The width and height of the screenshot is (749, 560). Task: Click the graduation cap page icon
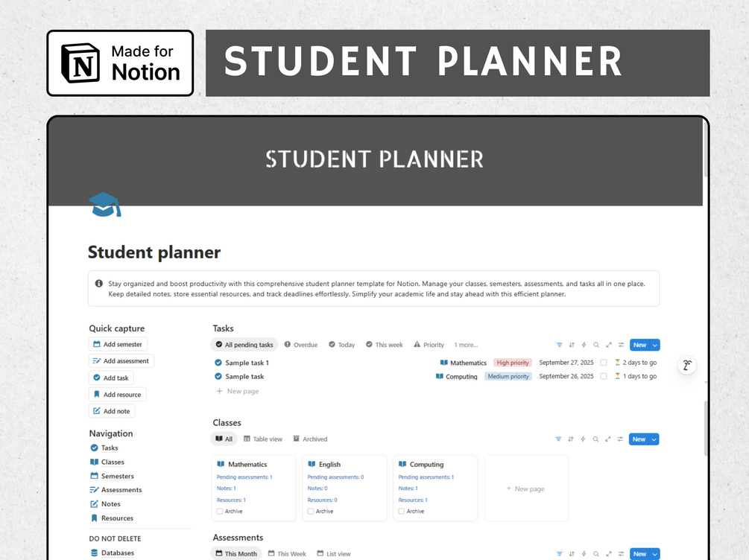105,204
